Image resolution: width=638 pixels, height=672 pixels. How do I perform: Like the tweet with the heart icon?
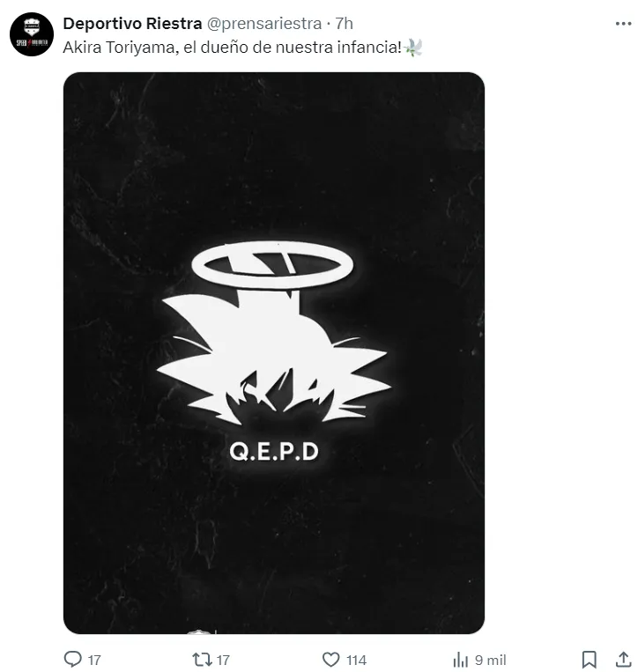pyautogui.click(x=330, y=659)
